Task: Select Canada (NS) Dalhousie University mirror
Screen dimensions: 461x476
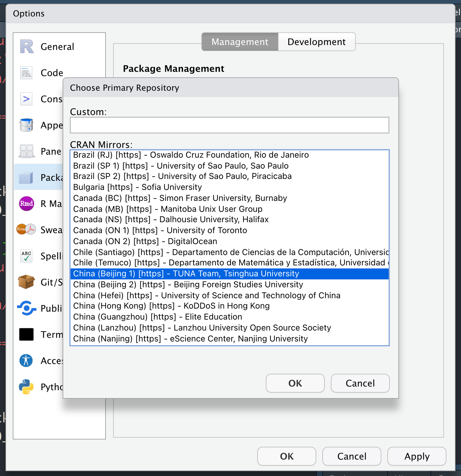Action: pyautogui.click(x=230, y=219)
